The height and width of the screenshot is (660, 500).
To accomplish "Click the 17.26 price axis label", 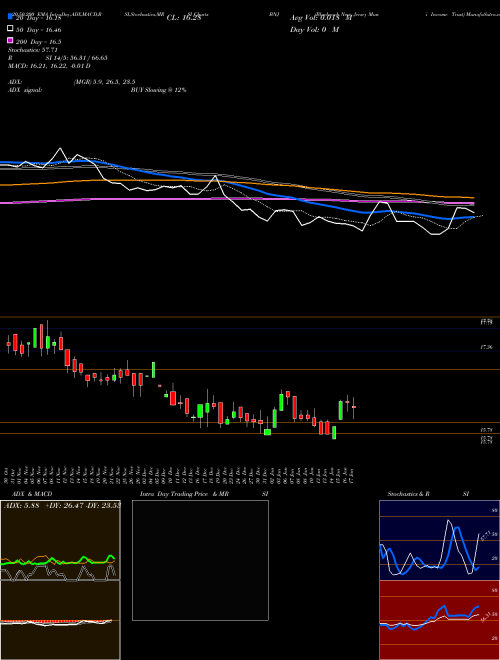I will pos(486,347).
